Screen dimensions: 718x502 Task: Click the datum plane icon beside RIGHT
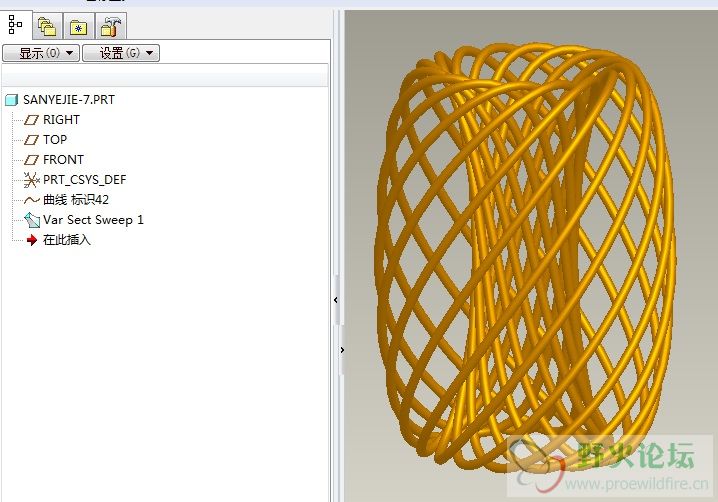click(x=32, y=120)
